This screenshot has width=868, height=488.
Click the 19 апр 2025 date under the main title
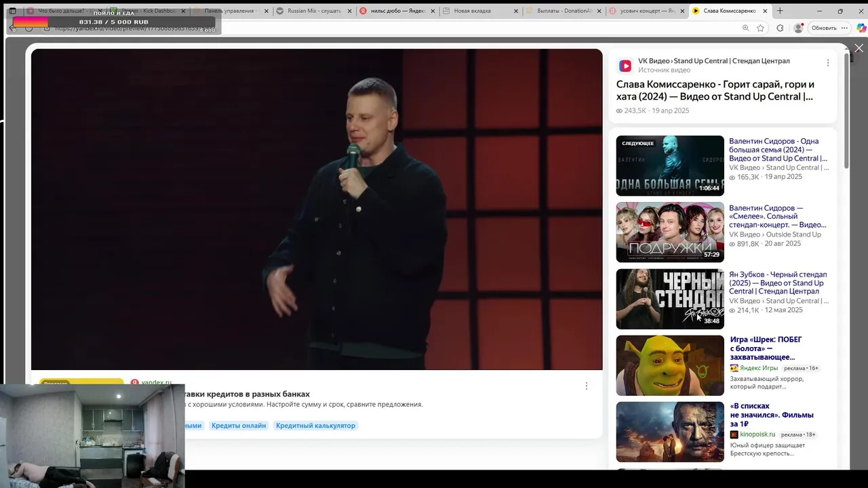coord(670,110)
